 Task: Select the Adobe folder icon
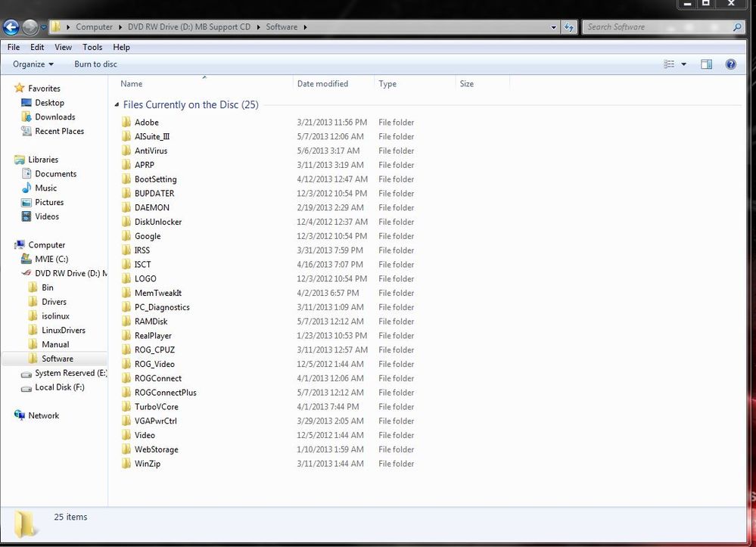(x=126, y=122)
